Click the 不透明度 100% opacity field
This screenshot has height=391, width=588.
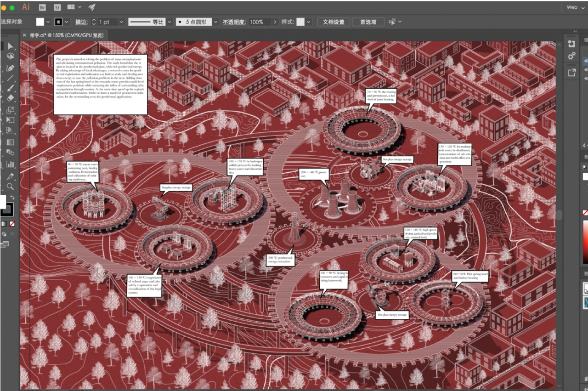tap(260, 22)
